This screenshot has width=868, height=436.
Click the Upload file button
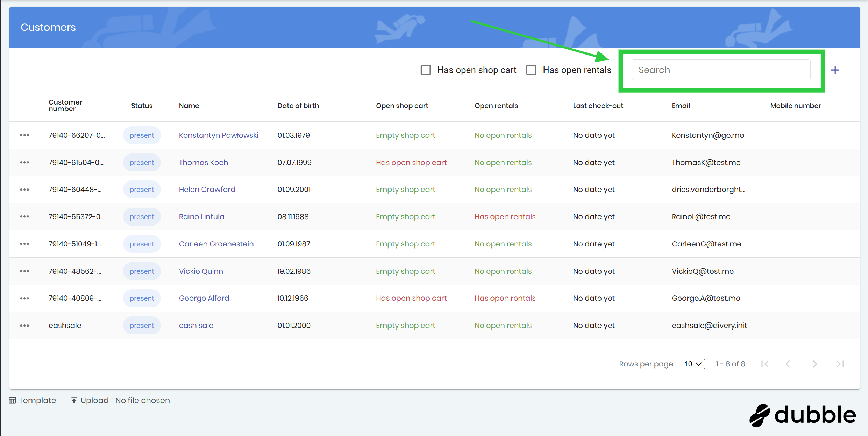coord(90,400)
